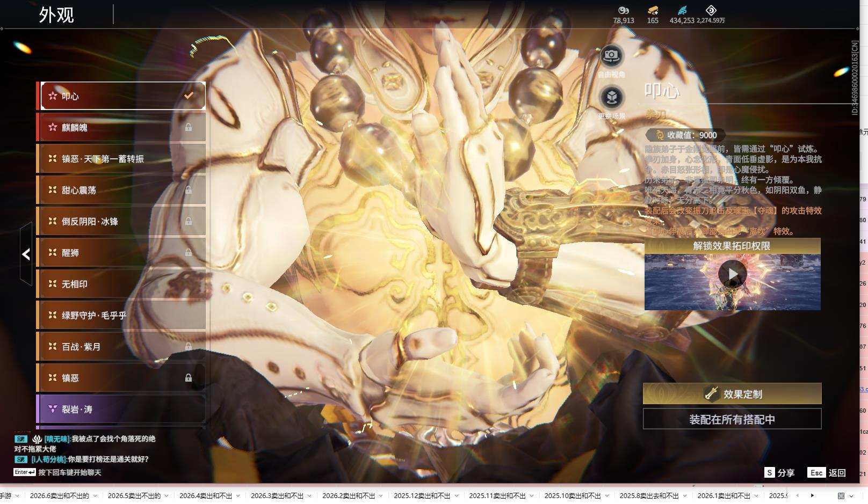This screenshot has width=868, height=504.
Task: Switch to the 2026.1卖出和不出 sheet tab
Action: 724,496
